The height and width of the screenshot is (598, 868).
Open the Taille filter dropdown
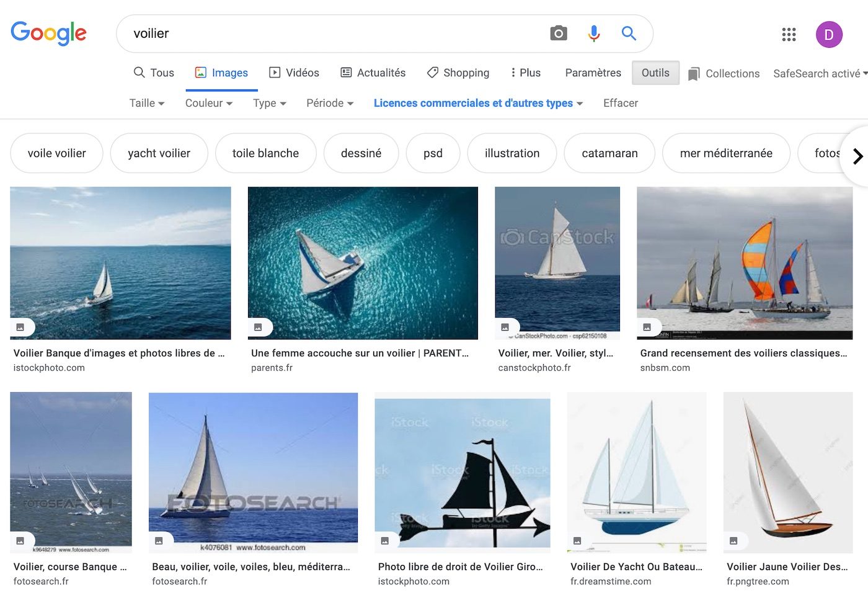point(146,103)
